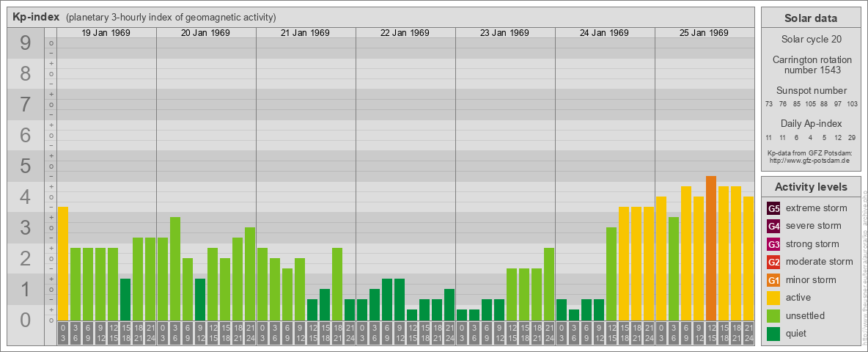
Task: Click the 'Kp-data from GFZ Potsdam:' text
Action: click(809, 153)
